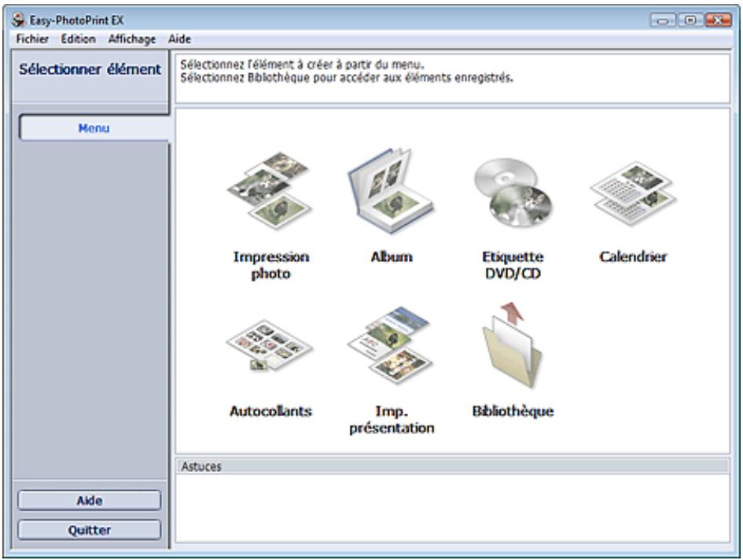Click the Easy-PhotoPrint EX title bar icon

(19, 20)
